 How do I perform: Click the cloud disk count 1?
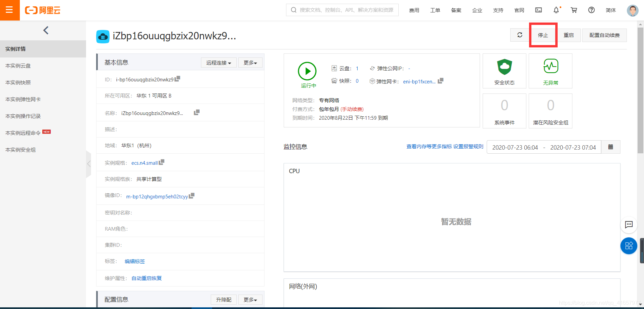point(357,69)
